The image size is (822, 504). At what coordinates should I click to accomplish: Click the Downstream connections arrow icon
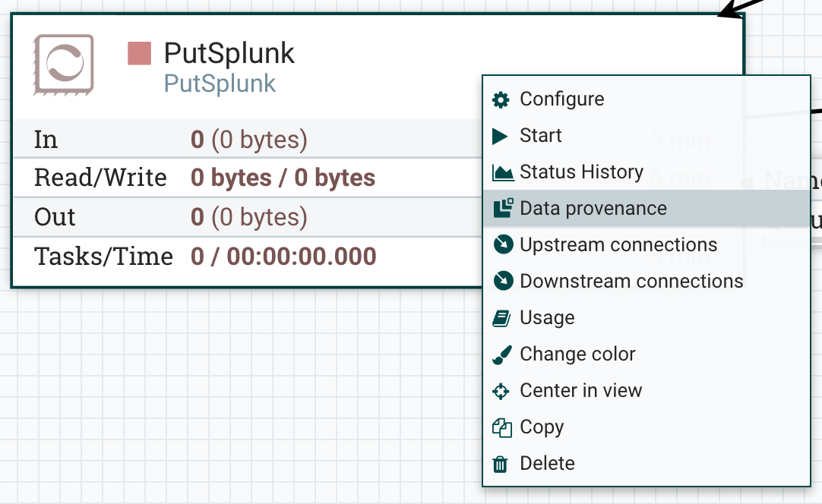pyautogui.click(x=502, y=281)
